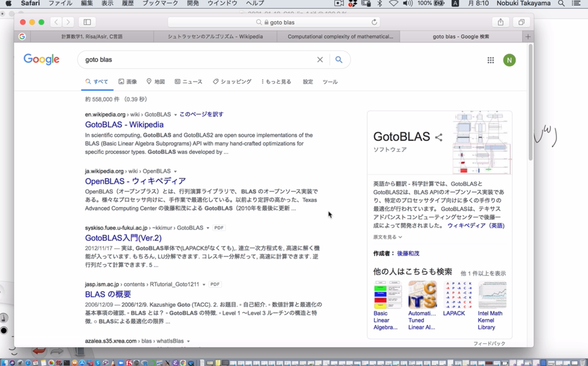Show all tabs overview button
588x366 pixels.
click(x=521, y=22)
